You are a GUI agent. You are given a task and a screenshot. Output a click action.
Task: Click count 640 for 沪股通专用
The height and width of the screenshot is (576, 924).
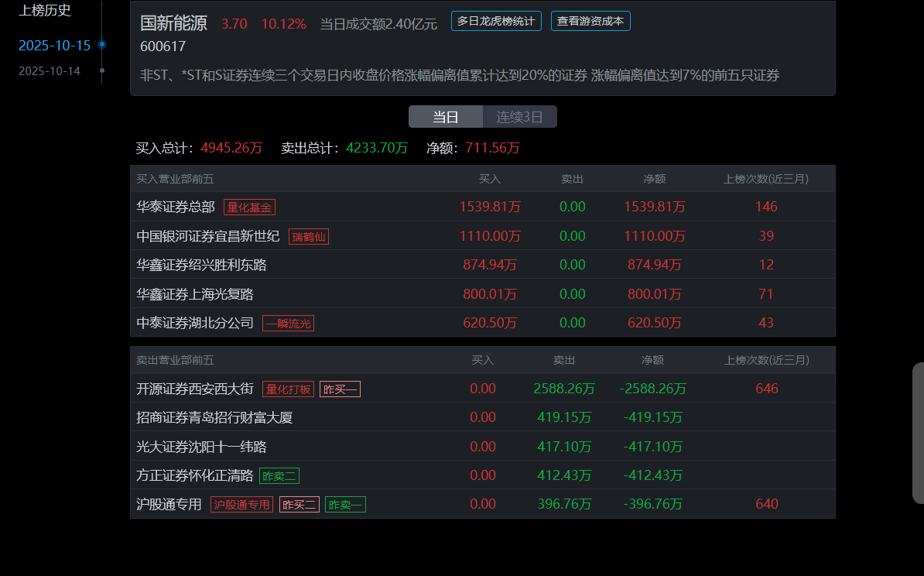[767, 505]
